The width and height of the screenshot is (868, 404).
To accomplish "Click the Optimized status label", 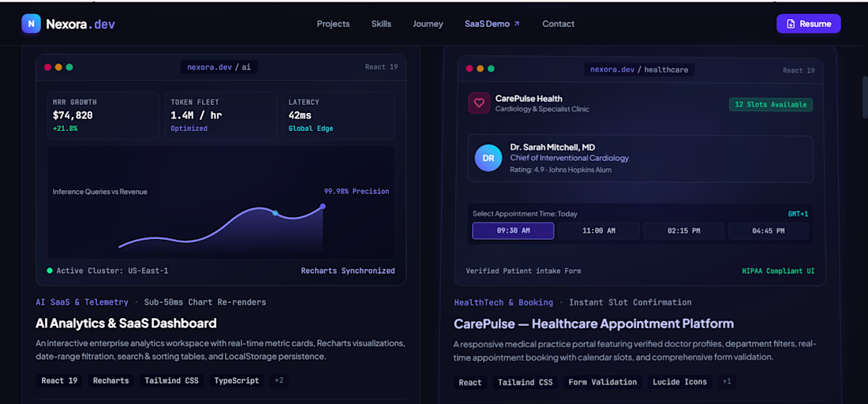I will [x=189, y=129].
